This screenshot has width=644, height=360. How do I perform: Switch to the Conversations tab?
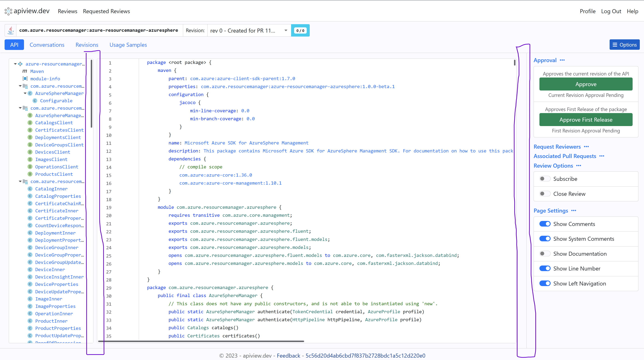47,45
